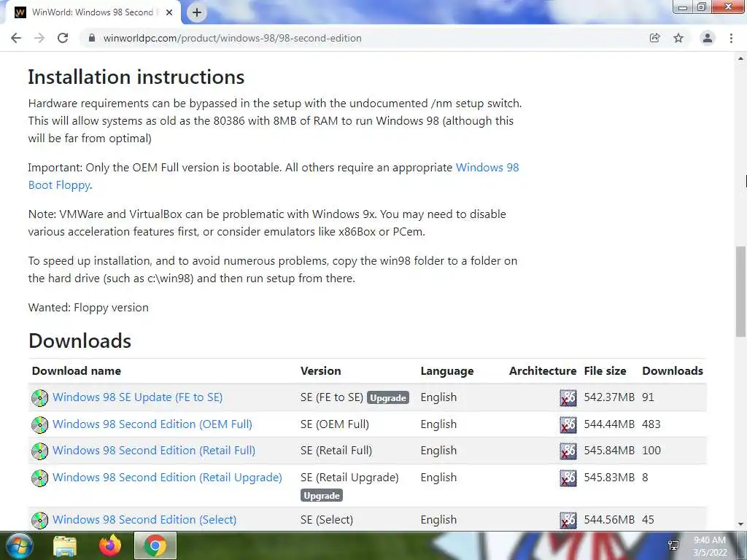Click the Download name column header
The image size is (747, 560).
coord(76,370)
